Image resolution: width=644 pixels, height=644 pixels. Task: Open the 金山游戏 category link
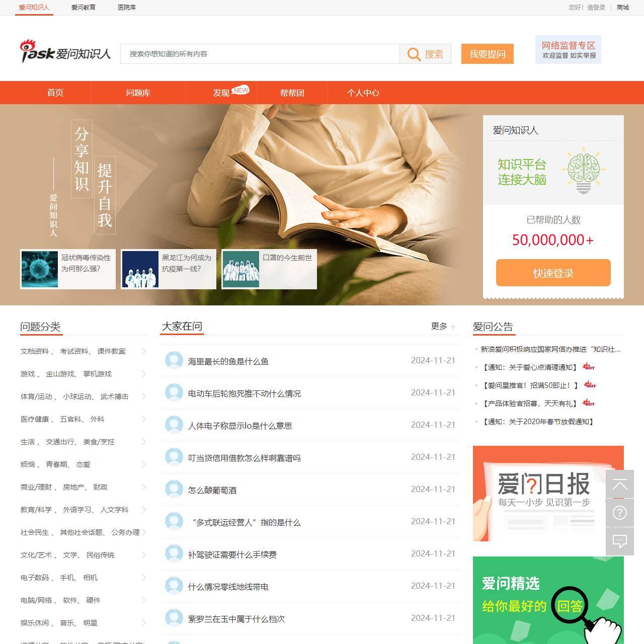[x=60, y=374]
